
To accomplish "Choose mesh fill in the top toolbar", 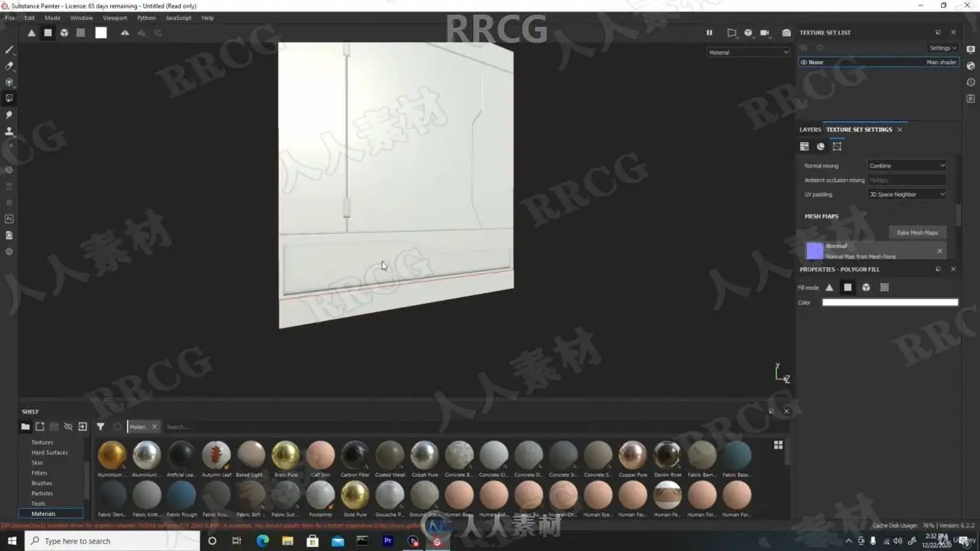I will [x=64, y=33].
